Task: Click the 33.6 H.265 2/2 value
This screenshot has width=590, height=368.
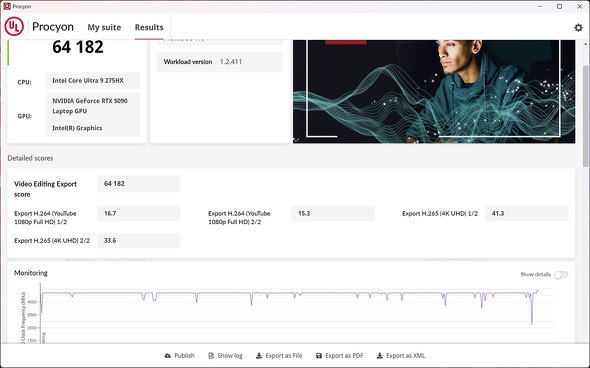Action: (139, 240)
